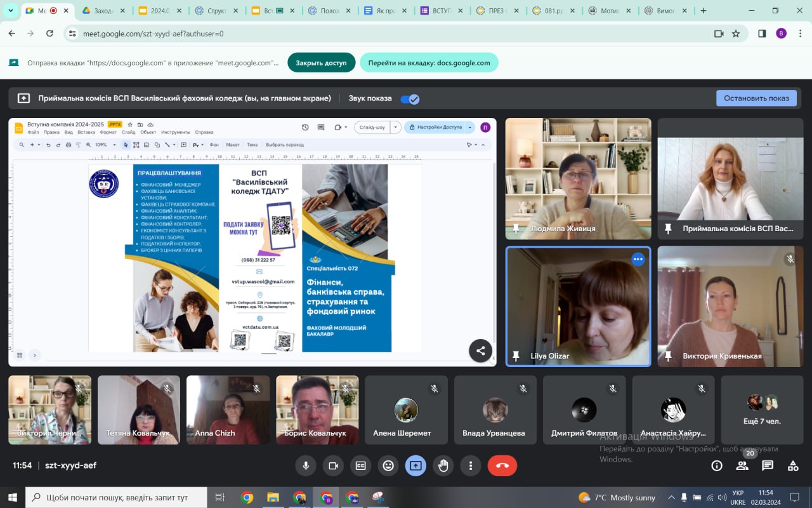The height and width of the screenshot is (508, 812).
Task: Open options on Lilya Olizar tile
Action: click(x=638, y=259)
